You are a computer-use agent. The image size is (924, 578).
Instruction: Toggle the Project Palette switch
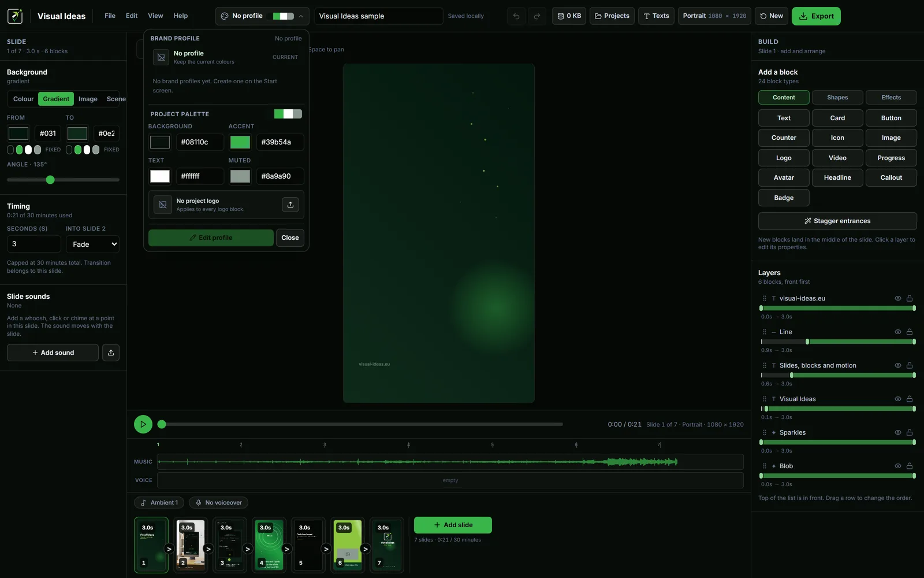pos(288,114)
